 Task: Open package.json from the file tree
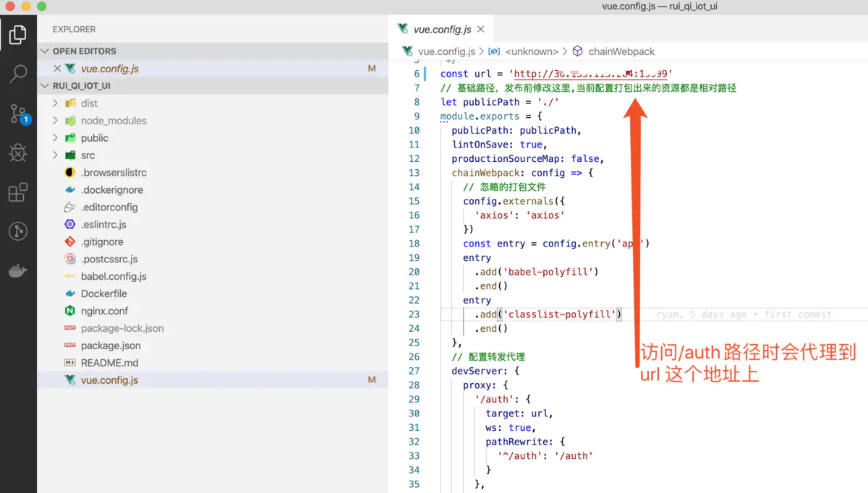110,346
